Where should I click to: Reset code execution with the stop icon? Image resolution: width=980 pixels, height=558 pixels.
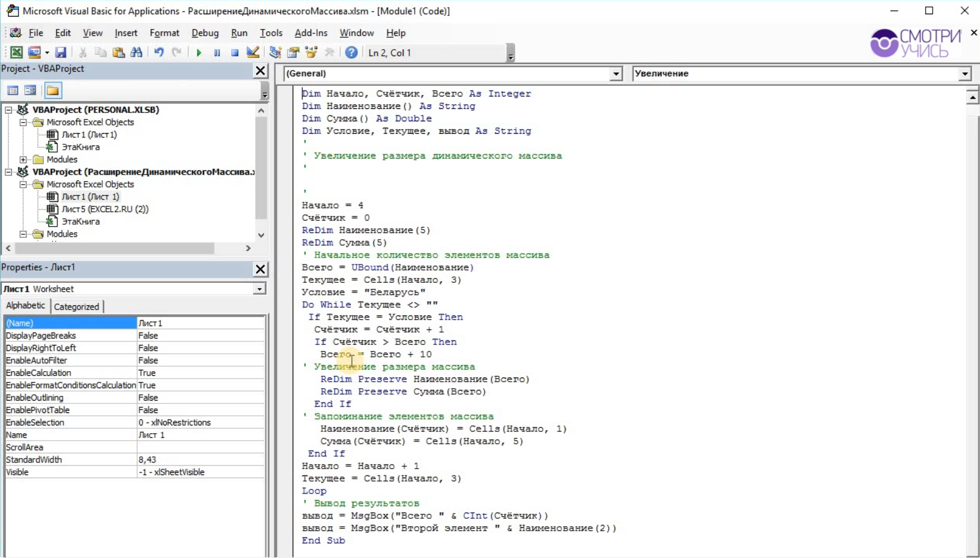(234, 53)
